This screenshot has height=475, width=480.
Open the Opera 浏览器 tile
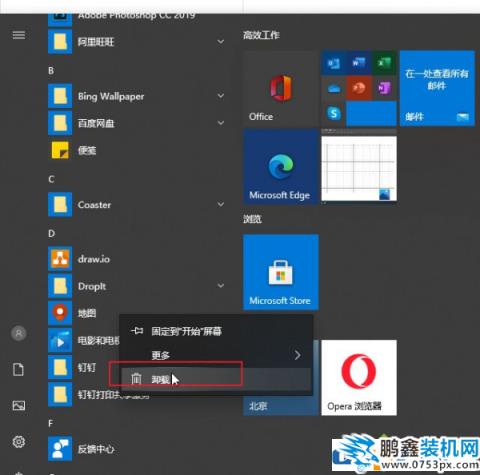(359, 378)
